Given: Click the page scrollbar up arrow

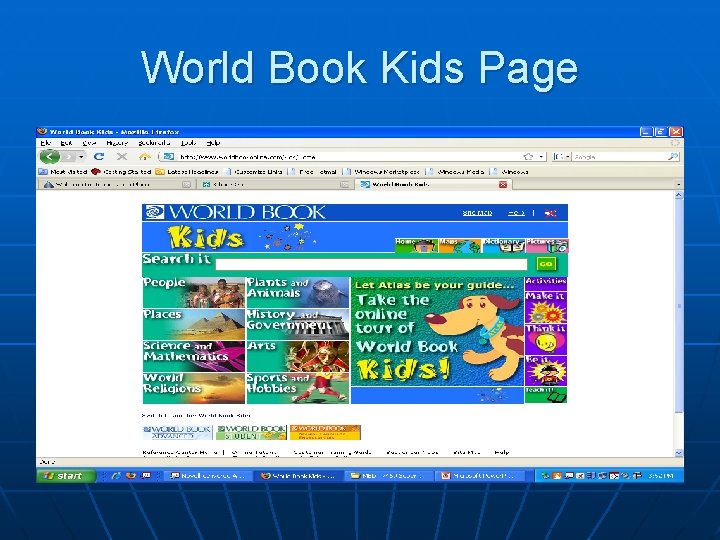Looking at the screenshot, I should [x=679, y=196].
